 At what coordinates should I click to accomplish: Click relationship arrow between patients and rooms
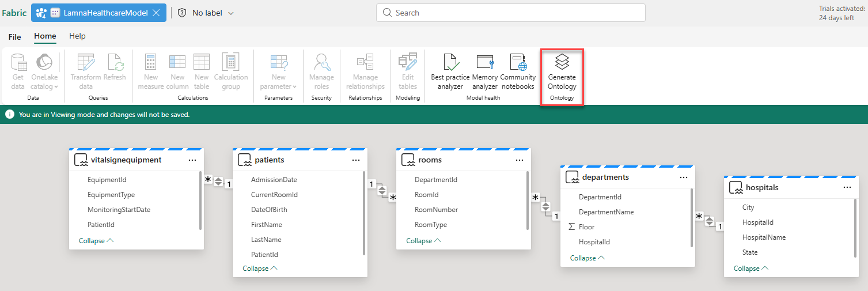pos(382,191)
